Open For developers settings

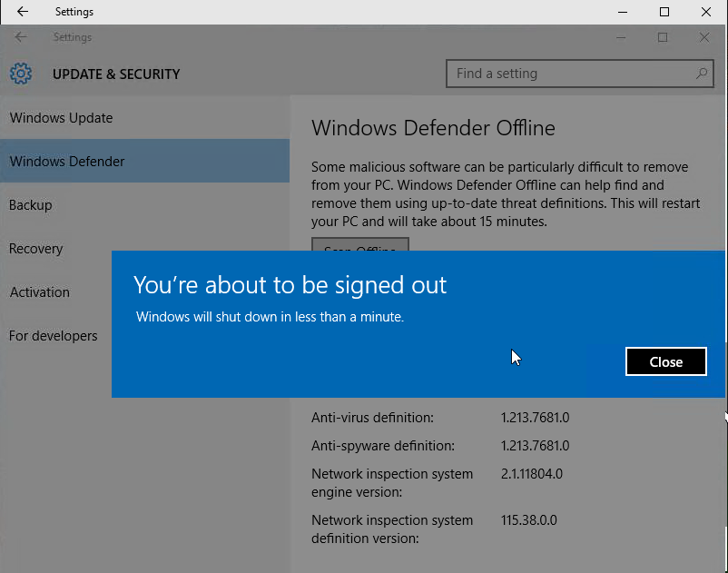pyautogui.click(x=55, y=336)
